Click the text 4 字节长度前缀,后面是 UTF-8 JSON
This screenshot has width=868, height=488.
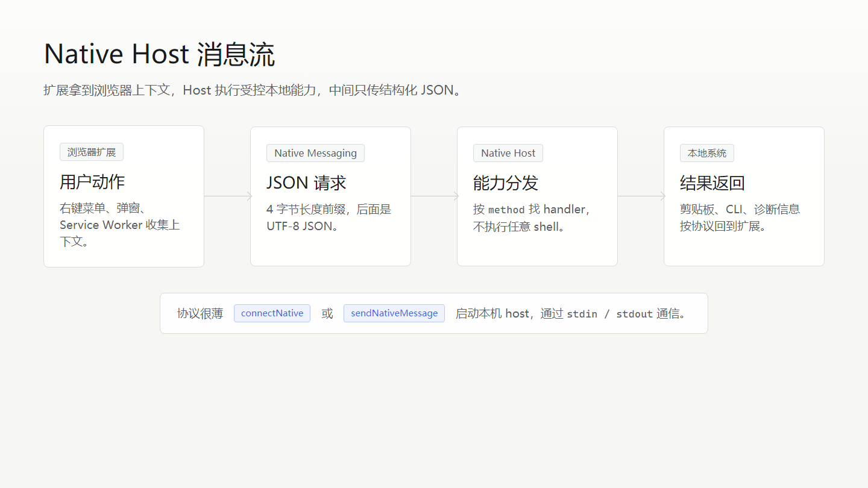coord(329,217)
